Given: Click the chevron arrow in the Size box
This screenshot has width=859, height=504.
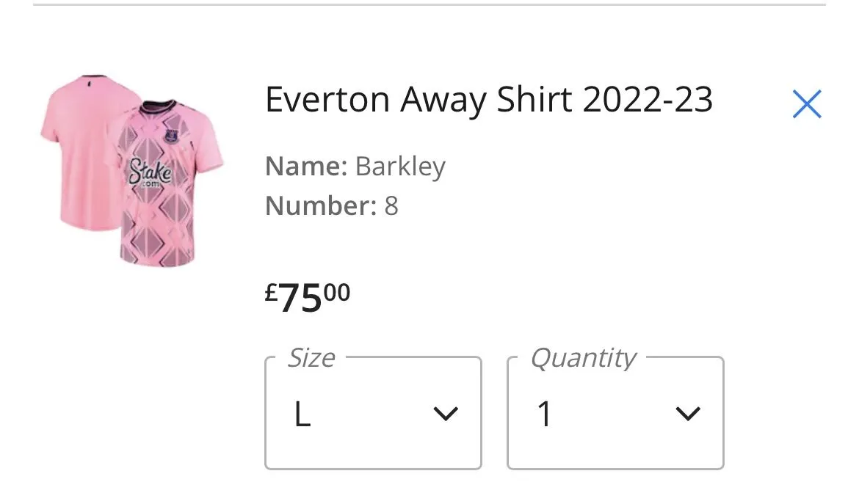Looking at the screenshot, I should 445,414.
